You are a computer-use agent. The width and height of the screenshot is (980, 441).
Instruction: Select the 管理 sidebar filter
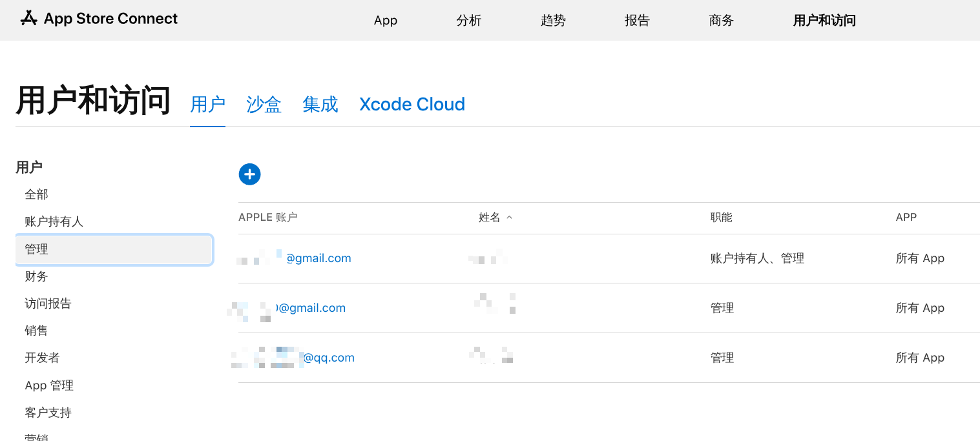click(114, 249)
